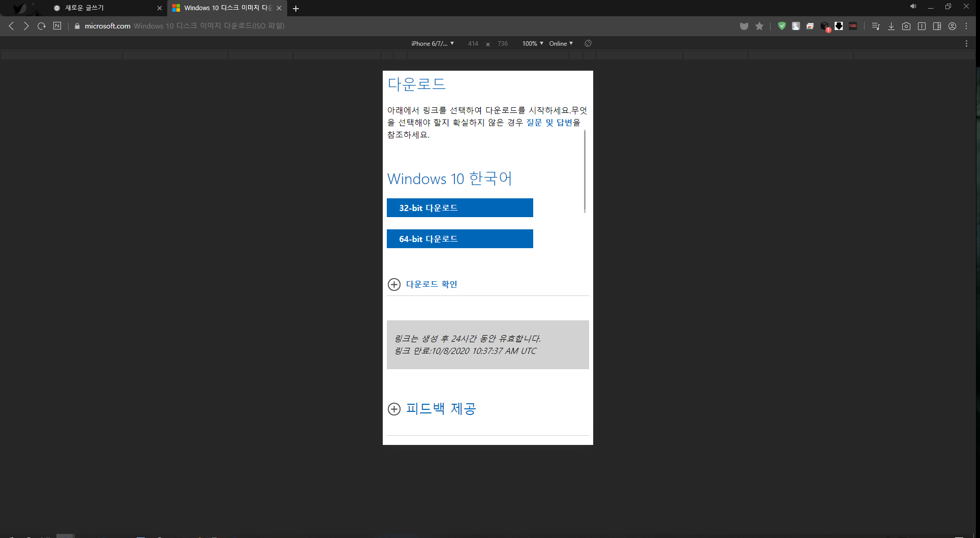The image size is (980, 538).
Task: Click the 64-bit 다운로드 button
Action: coord(460,239)
